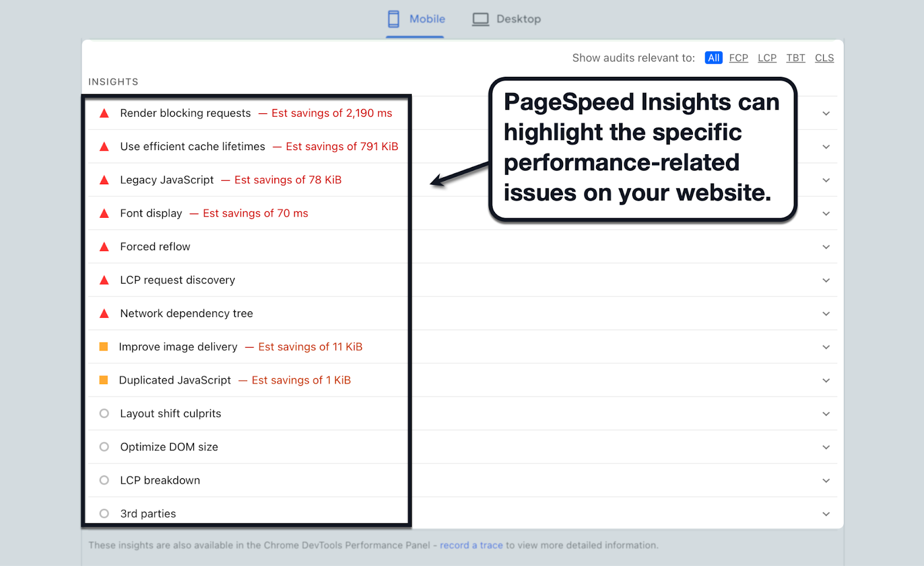Click red triangle beside Font display
Screen dimensions: 924x566
(x=104, y=214)
